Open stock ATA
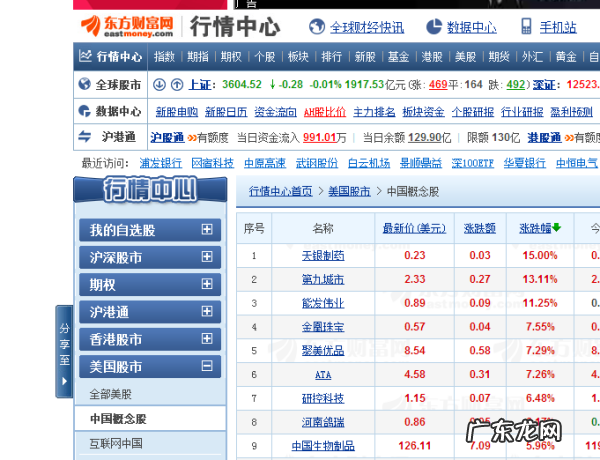 tap(323, 375)
